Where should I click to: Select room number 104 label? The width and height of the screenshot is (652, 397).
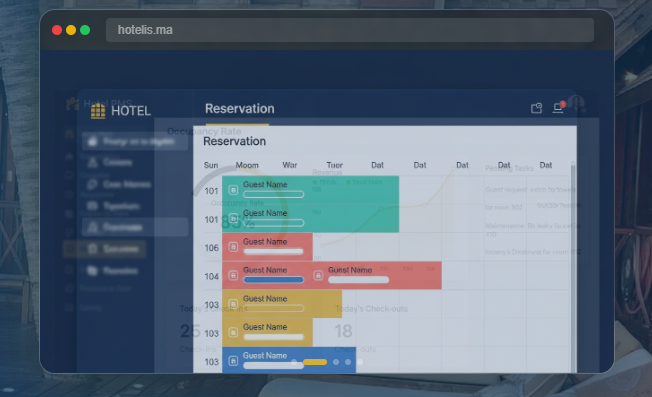[212, 276]
